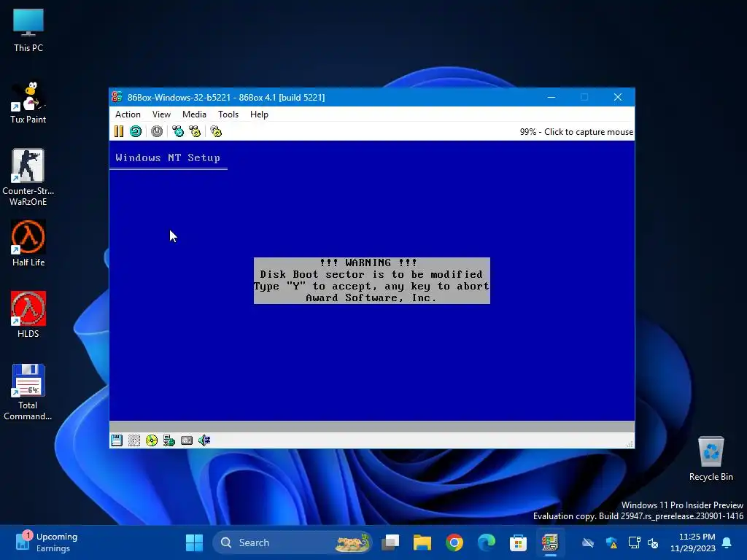Select the This PC desktop icon
747x560 pixels.
(28, 31)
